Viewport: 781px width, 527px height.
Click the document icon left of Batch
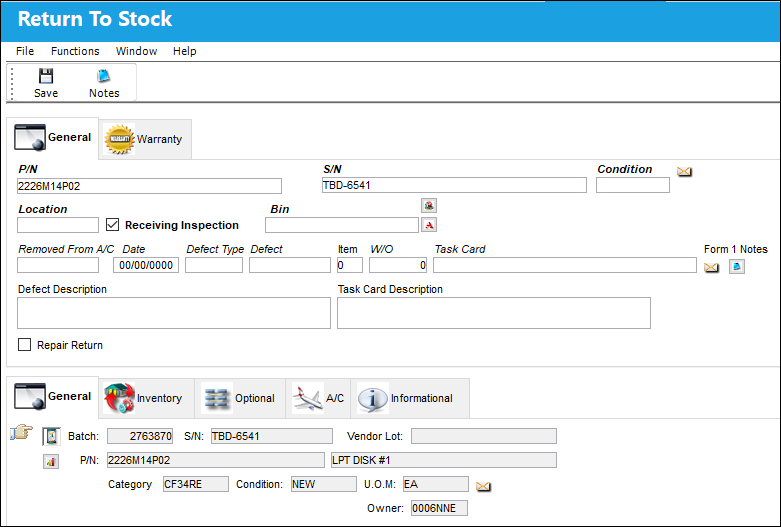tap(51, 436)
